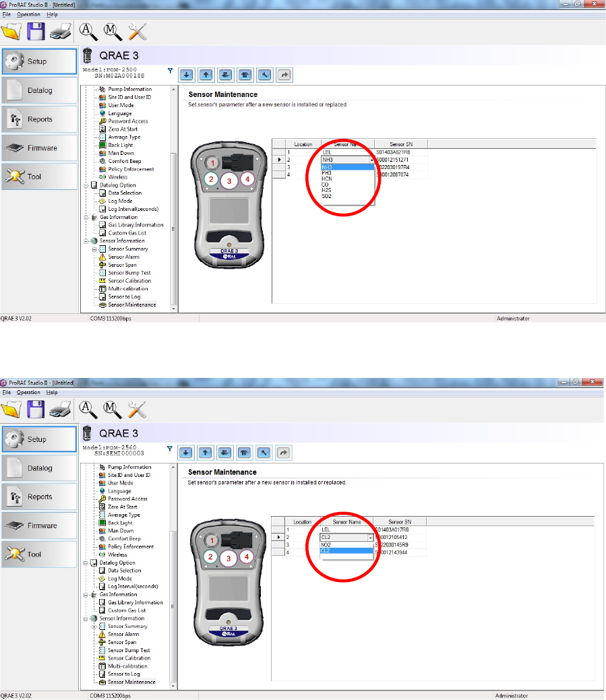The width and height of the screenshot is (606, 700).
Task: Click the first blue down-arrow button in PGM-2560 window
Action: 186,452
